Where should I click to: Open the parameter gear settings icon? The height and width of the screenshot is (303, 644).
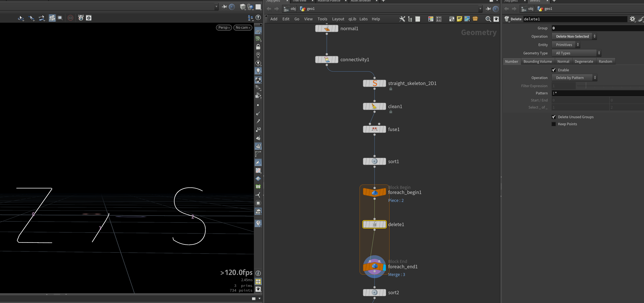632,19
